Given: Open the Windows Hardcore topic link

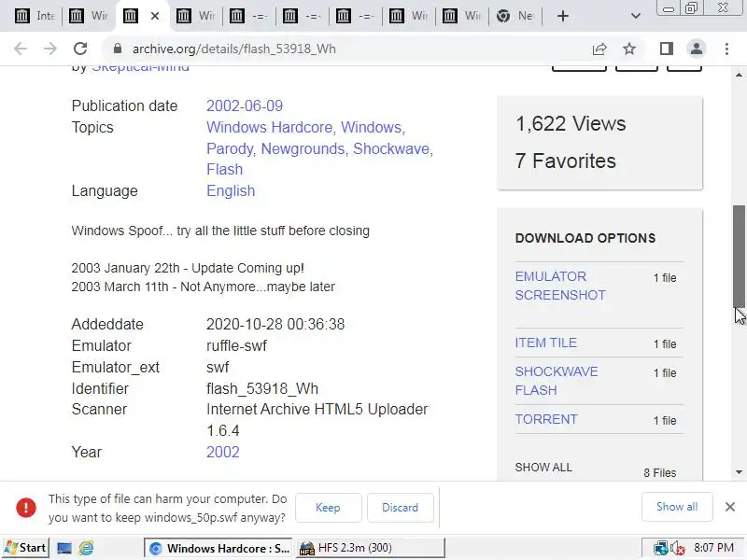Looking at the screenshot, I should (271, 128).
